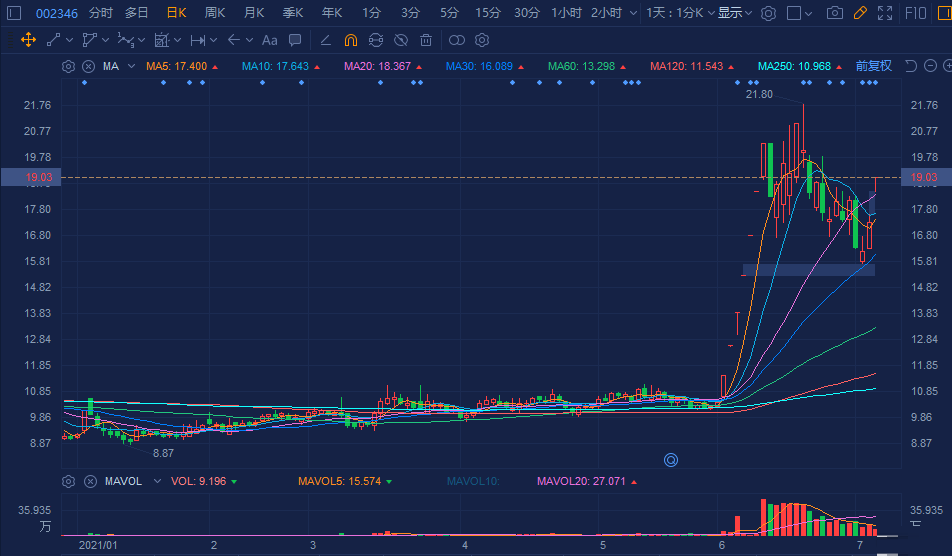This screenshot has width=952, height=556.
Task: Open chart settings gear in top toolbar
Action: (x=768, y=13)
